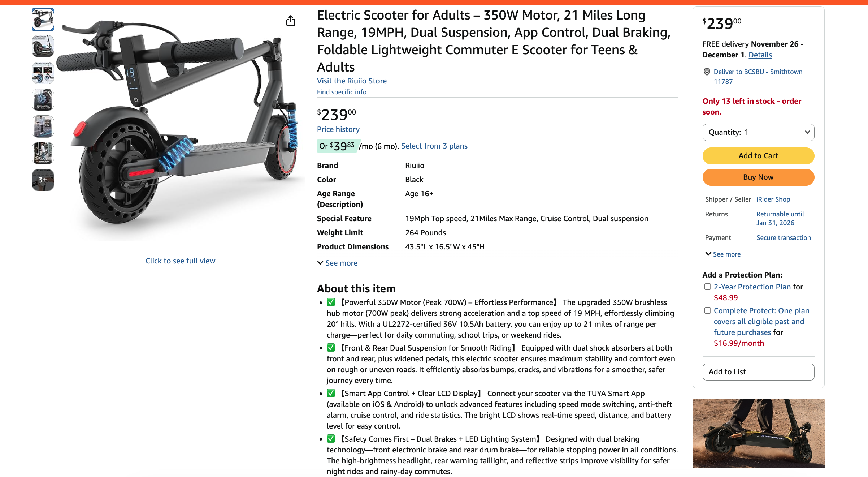868x477 pixels.
Task: Check the Complete Protect plan checkbox
Action: (708, 310)
